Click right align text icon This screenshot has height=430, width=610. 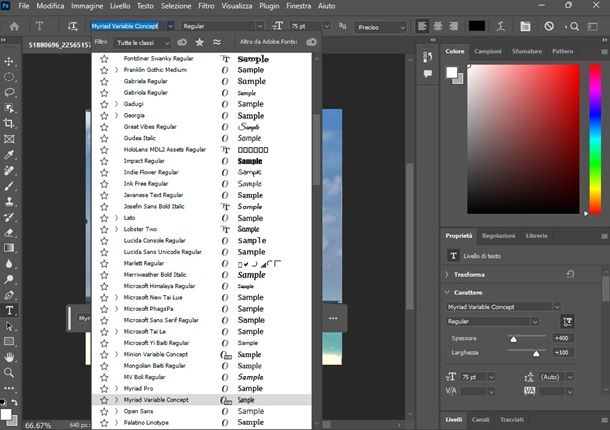(x=453, y=26)
